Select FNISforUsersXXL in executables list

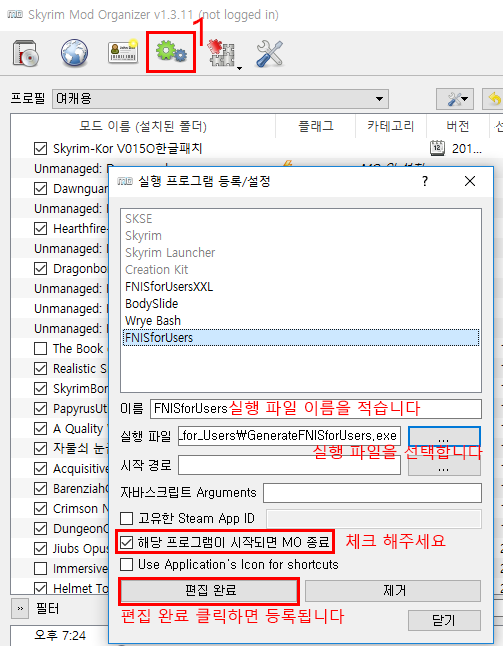pos(301,287)
